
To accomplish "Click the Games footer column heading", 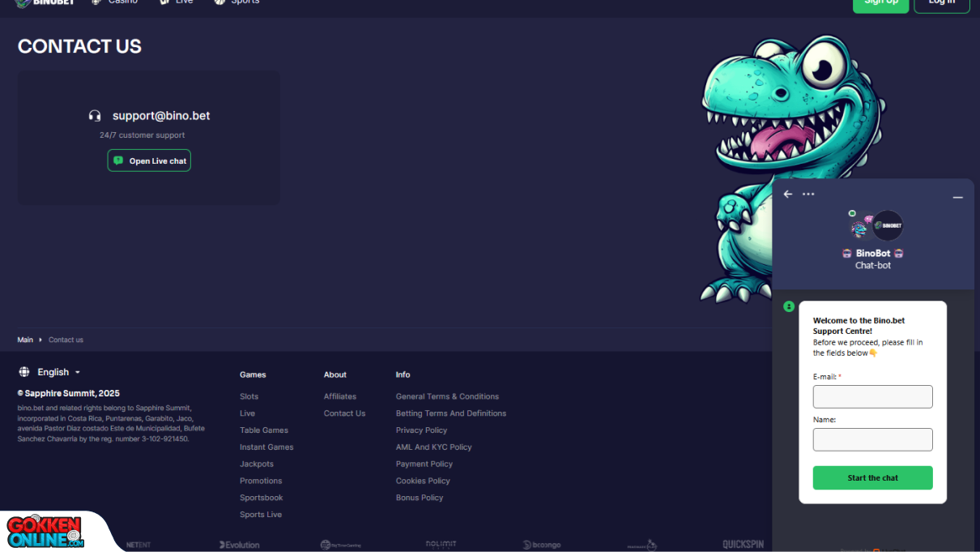I will click(253, 374).
